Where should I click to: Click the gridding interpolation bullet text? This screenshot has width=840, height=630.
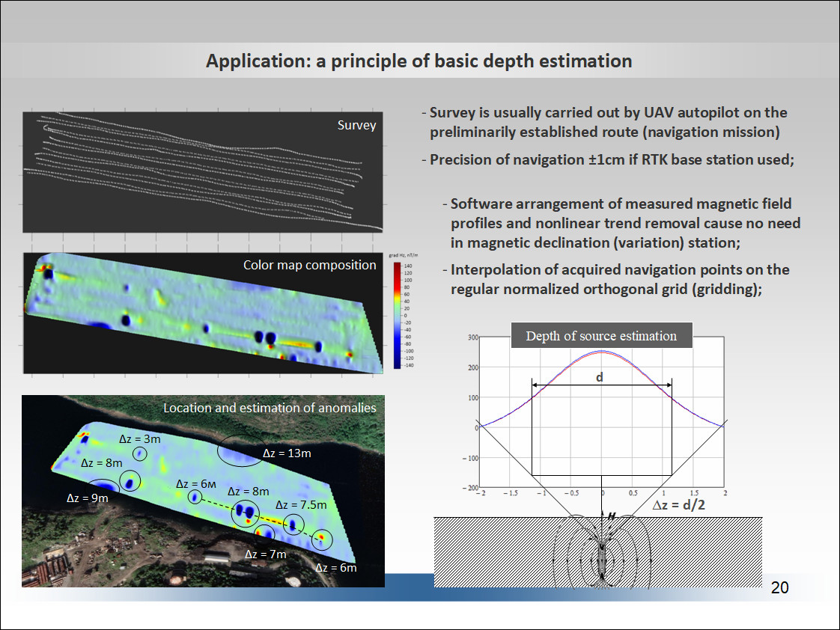tap(616, 279)
